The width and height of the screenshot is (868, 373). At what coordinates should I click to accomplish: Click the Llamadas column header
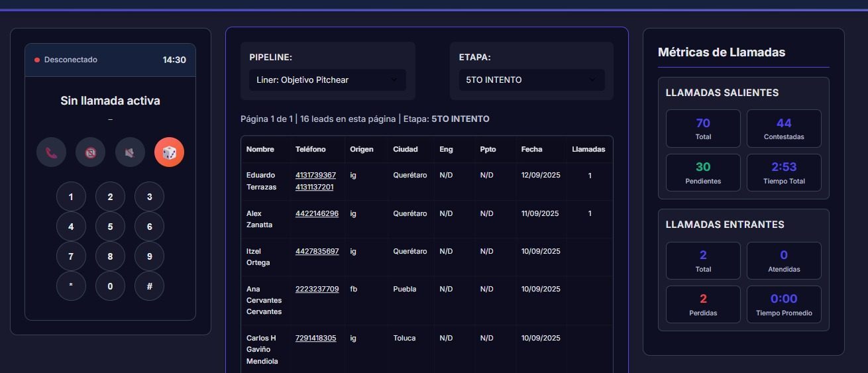tap(588, 150)
